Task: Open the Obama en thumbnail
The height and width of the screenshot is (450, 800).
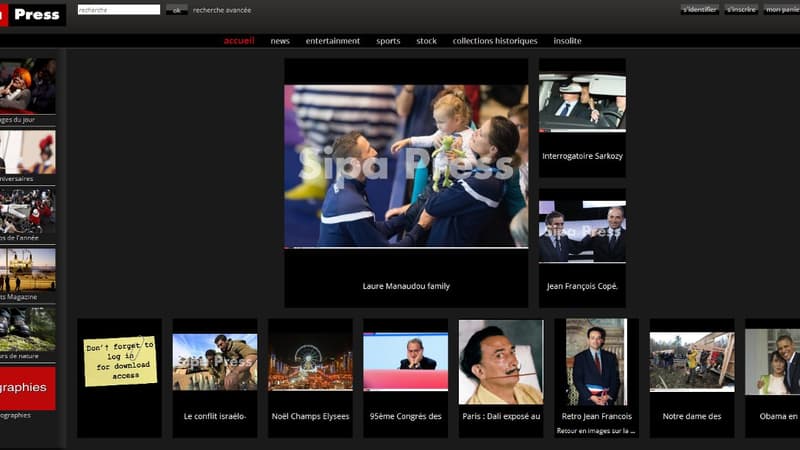Action: 772,362
